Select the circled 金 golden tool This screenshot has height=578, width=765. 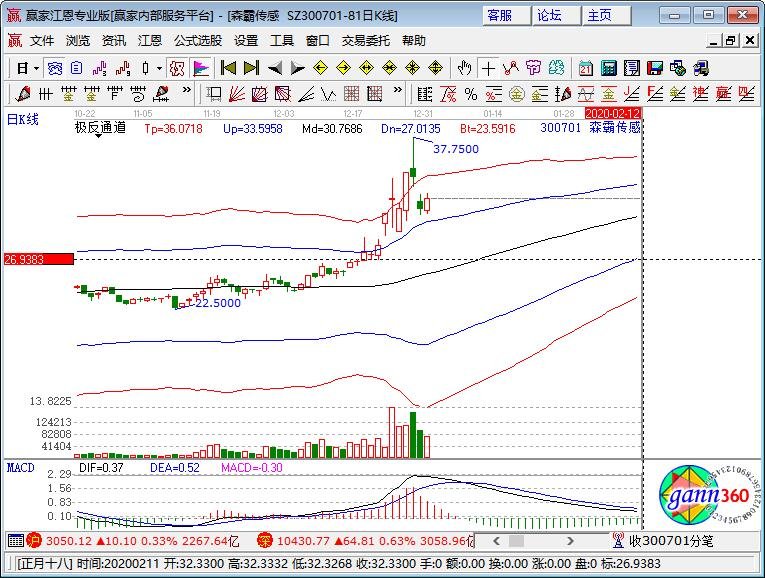point(516,93)
